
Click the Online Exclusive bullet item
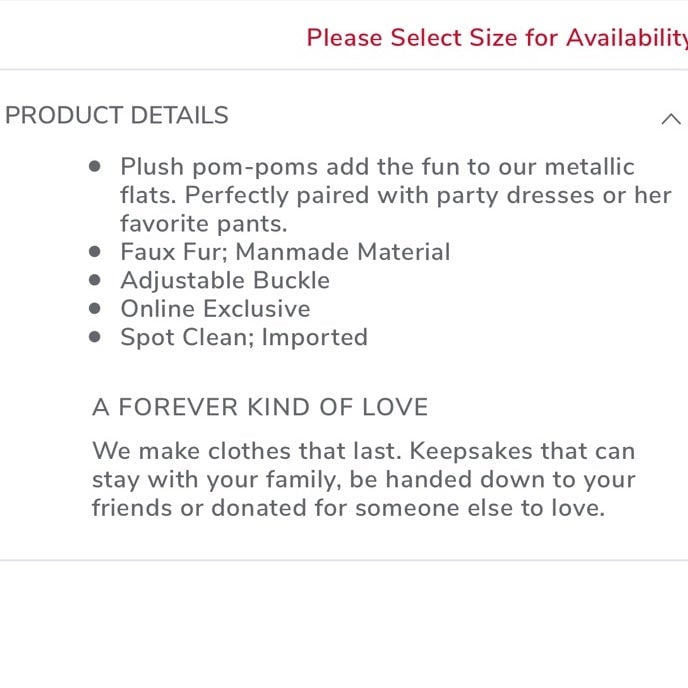(x=215, y=308)
